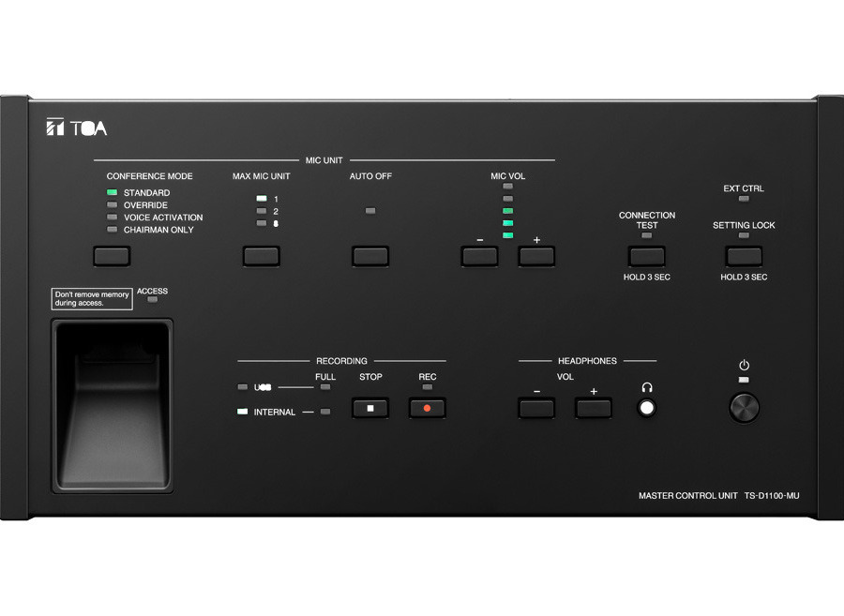Push the recording STOP button
The height and width of the screenshot is (616, 844).
(370, 409)
